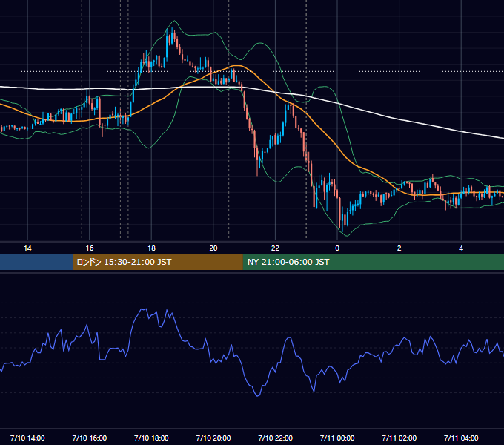Click the 7/10 22:00 date label
The image size is (504, 445).
click(x=276, y=438)
